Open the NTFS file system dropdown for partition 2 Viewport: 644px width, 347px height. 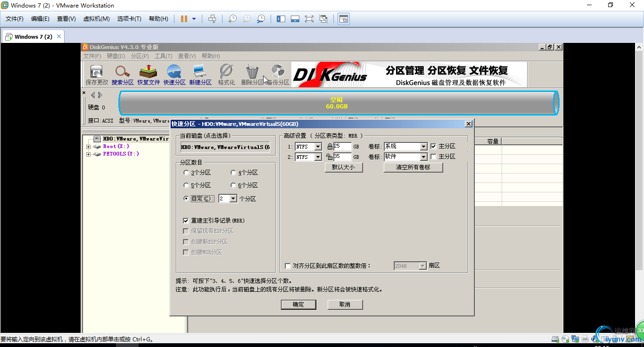pyautogui.click(x=318, y=157)
